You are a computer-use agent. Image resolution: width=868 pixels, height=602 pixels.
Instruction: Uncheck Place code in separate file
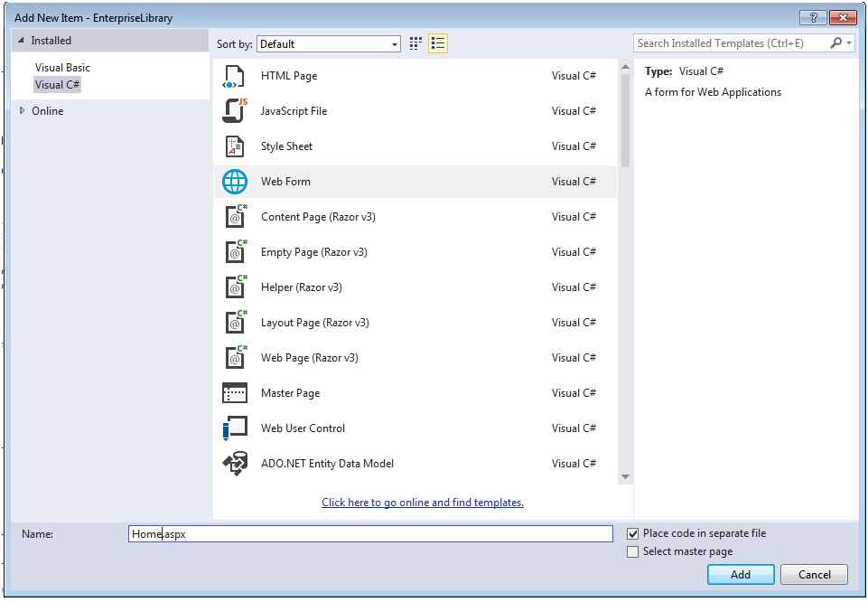click(633, 533)
